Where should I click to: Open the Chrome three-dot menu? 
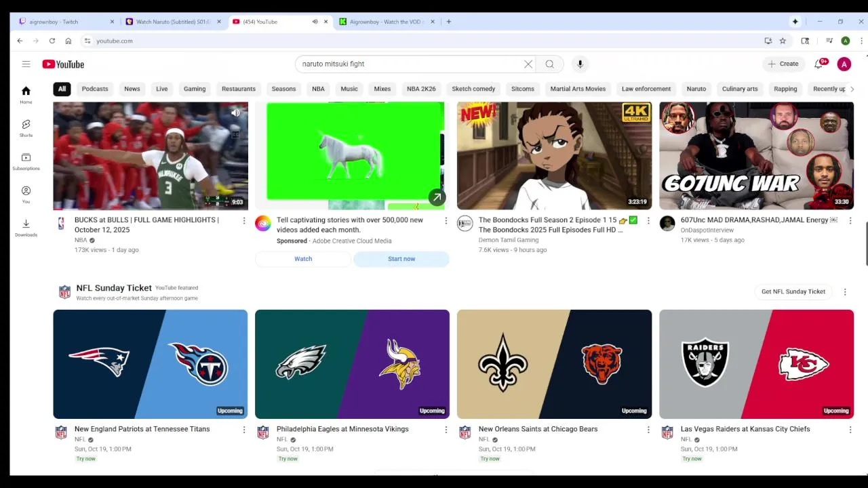point(861,41)
